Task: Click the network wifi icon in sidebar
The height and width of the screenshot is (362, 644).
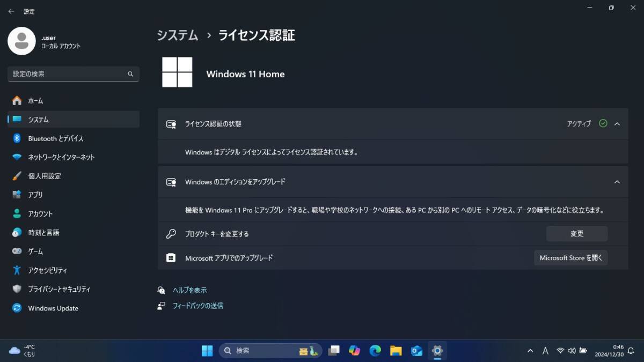Action: (x=17, y=157)
